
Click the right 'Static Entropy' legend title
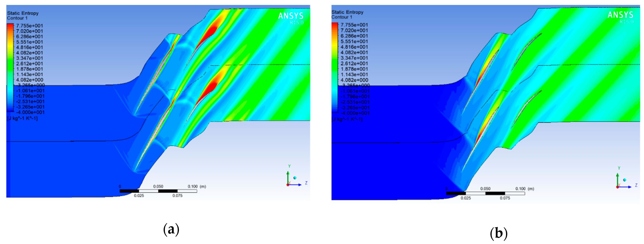347,12
